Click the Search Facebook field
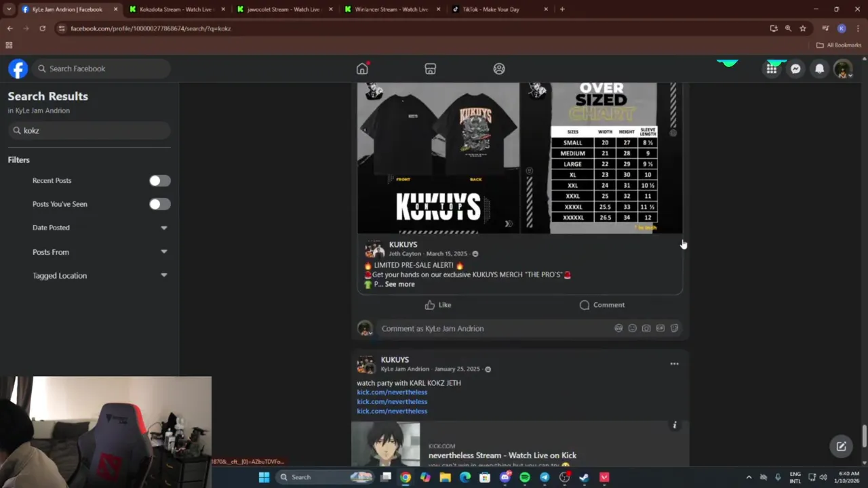This screenshot has height=488, width=868. [102, 68]
